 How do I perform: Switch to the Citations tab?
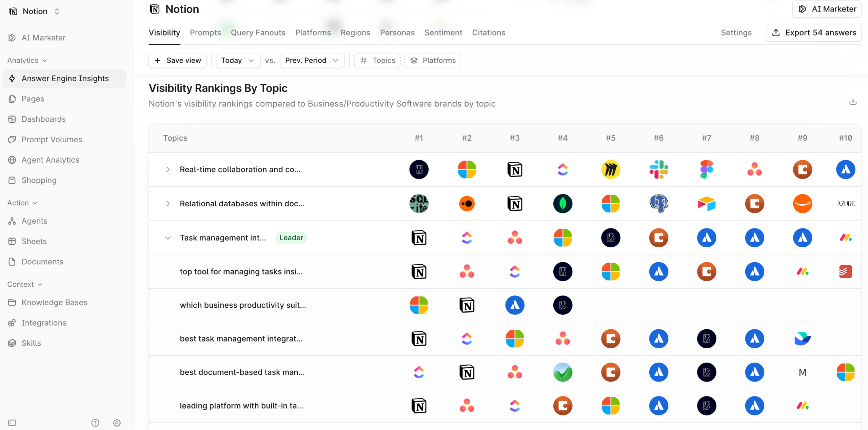(489, 33)
